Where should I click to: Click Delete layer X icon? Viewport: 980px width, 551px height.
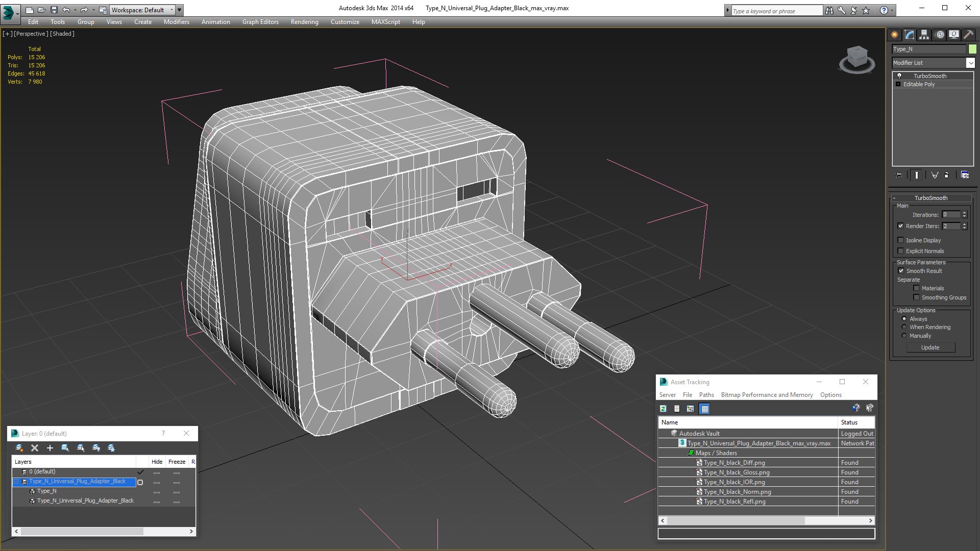(35, 448)
